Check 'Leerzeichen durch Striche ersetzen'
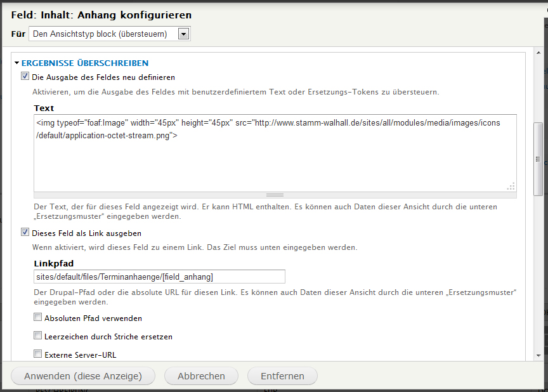548x392 pixels. [38, 336]
